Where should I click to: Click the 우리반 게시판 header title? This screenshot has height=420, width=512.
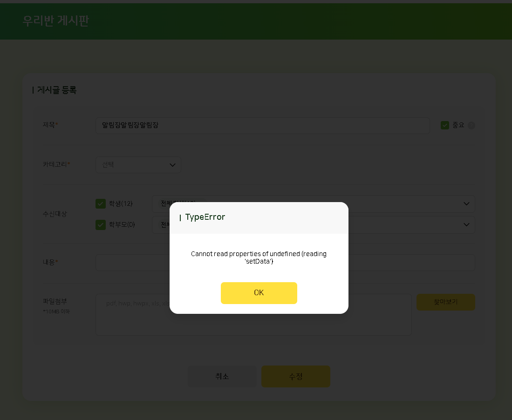(55, 21)
